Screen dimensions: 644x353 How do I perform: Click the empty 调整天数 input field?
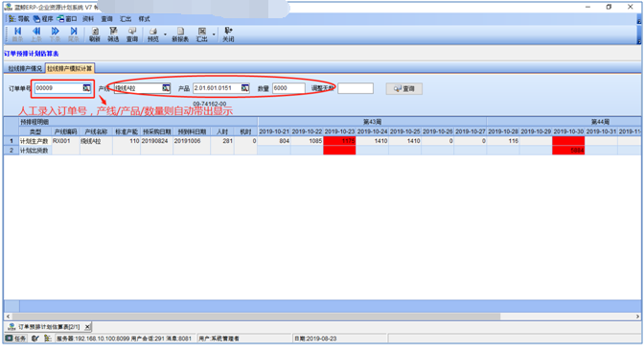(356, 88)
